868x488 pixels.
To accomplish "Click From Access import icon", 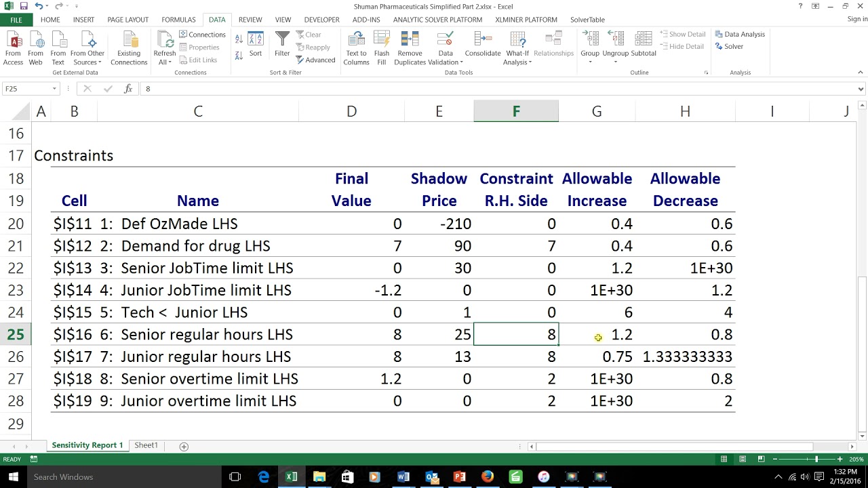I will pos(13,48).
